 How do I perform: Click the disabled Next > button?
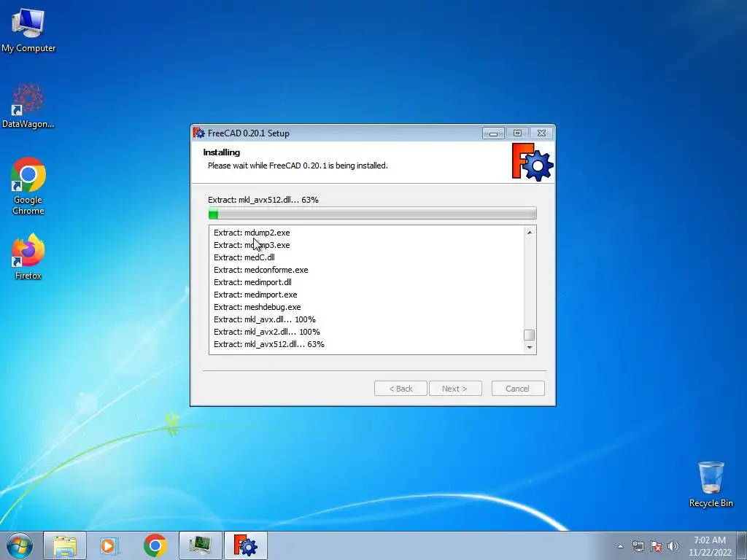[455, 389]
